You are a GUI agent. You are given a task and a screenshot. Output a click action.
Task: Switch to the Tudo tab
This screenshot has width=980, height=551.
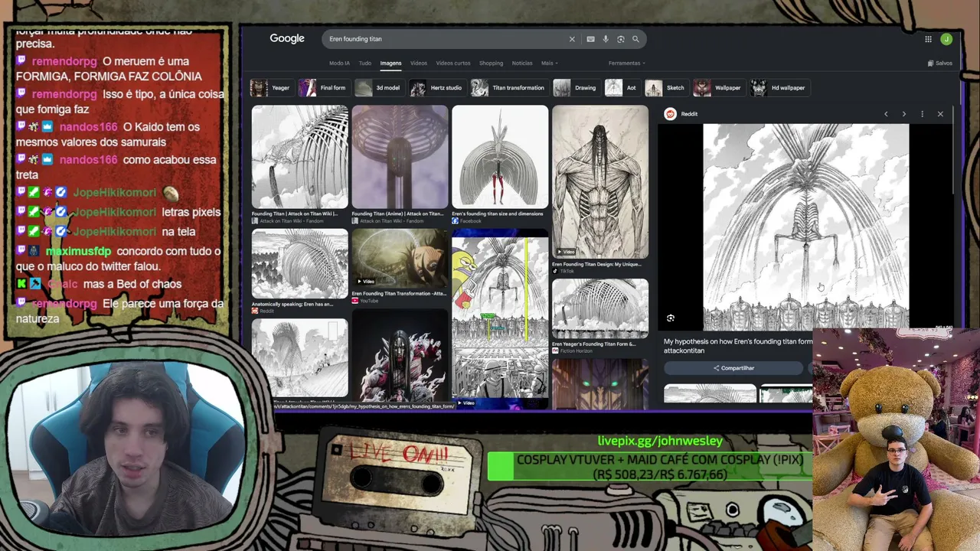pyautogui.click(x=365, y=64)
